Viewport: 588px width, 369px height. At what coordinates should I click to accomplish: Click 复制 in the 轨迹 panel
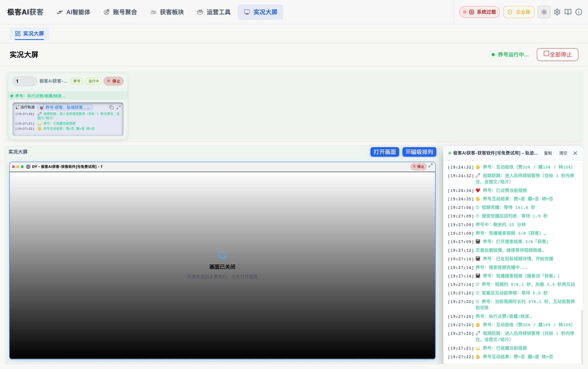[548, 153]
